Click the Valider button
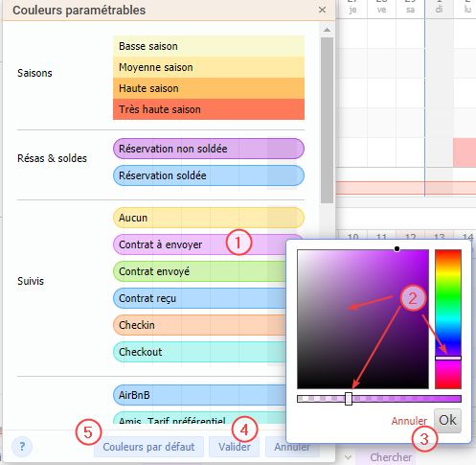This screenshot has height=465, width=476. coord(235,447)
